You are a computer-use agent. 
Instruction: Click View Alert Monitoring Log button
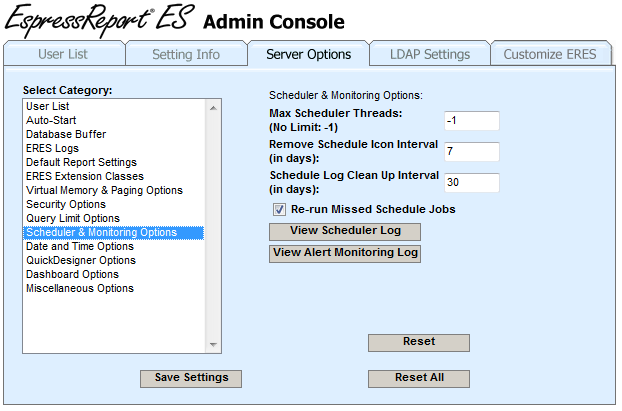tap(345, 254)
